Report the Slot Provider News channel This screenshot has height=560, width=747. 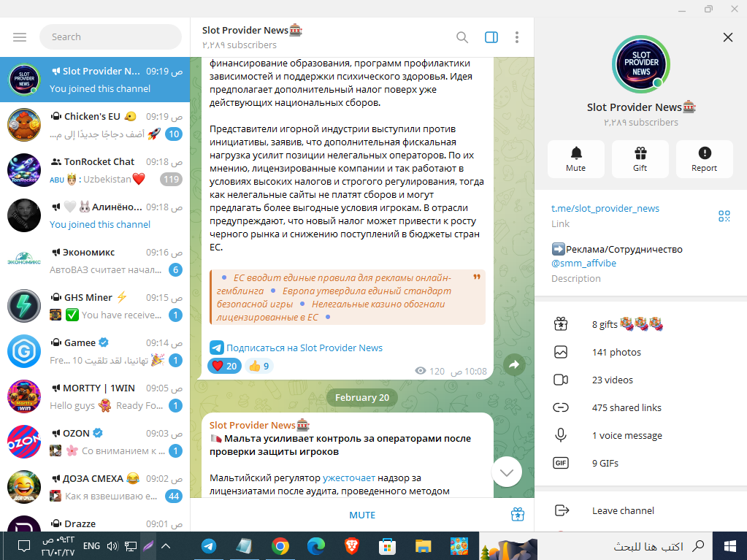(x=704, y=159)
